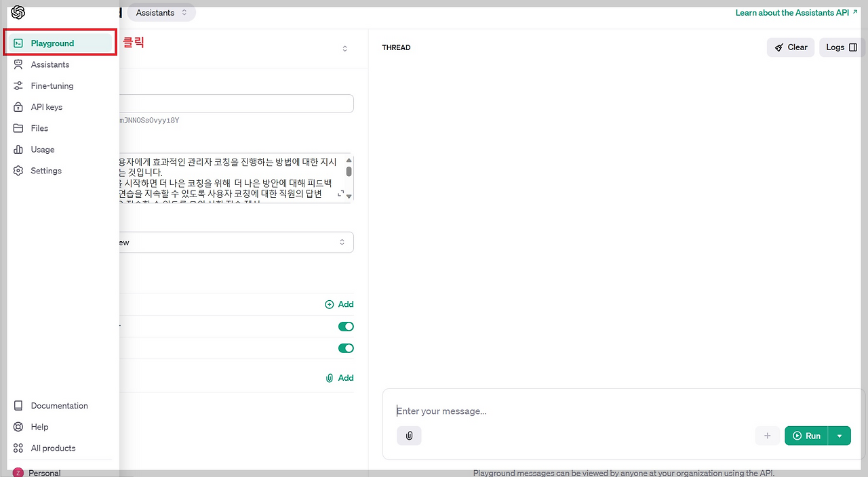Open the Assistants mode selector at the top

(161, 12)
